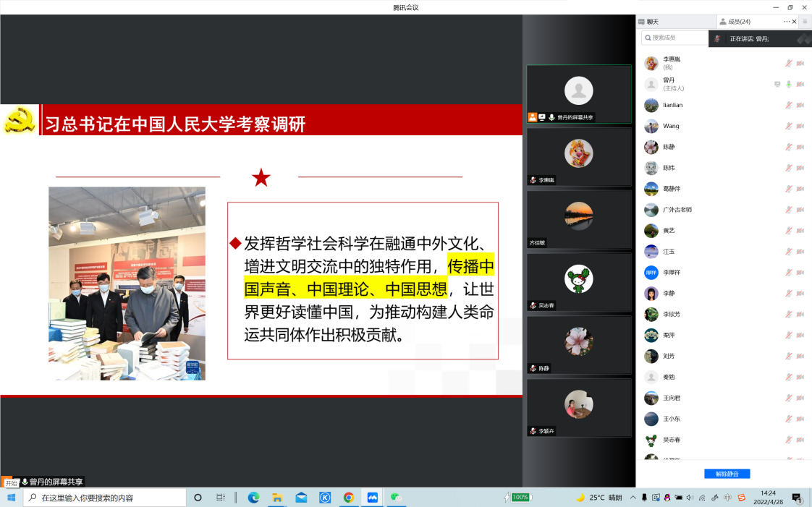Click 曾丹's screen sharing indicator icon

[x=777, y=84]
